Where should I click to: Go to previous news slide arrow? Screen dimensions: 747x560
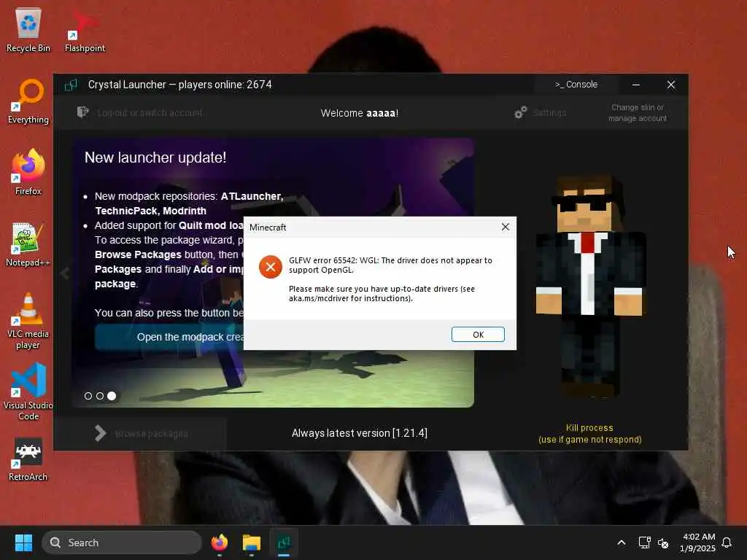point(65,273)
